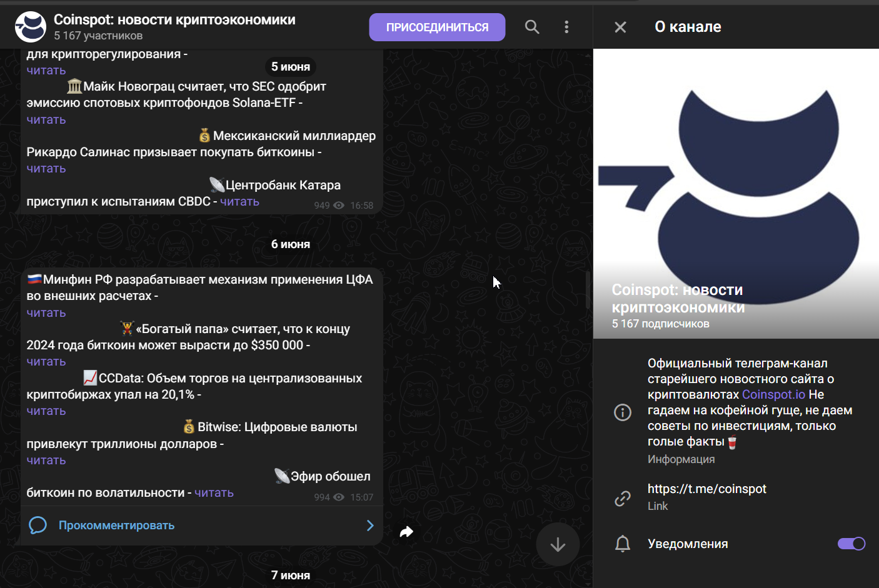Open the Coinspot.io link in description
Image resolution: width=879 pixels, height=588 pixels.
[x=773, y=394]
